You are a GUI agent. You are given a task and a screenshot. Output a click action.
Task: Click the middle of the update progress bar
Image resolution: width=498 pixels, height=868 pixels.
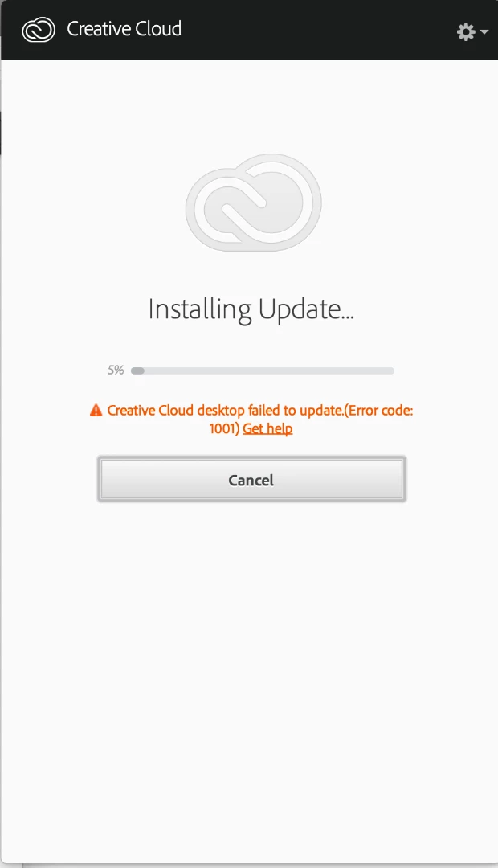[263, 371]
